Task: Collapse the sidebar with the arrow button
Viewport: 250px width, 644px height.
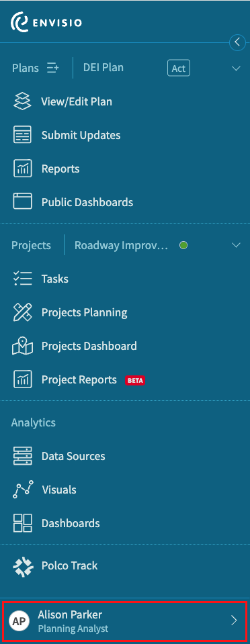Action: click(x=237, y=42)
